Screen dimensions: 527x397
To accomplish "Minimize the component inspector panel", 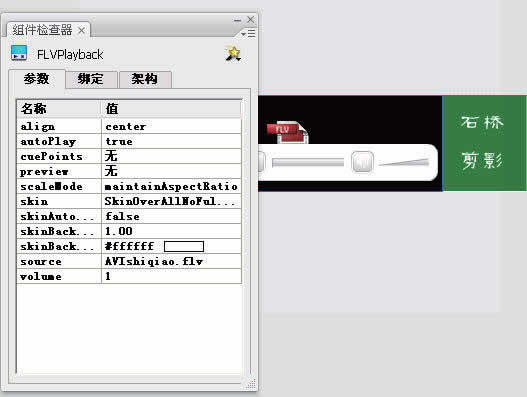I will coord(237,20).
